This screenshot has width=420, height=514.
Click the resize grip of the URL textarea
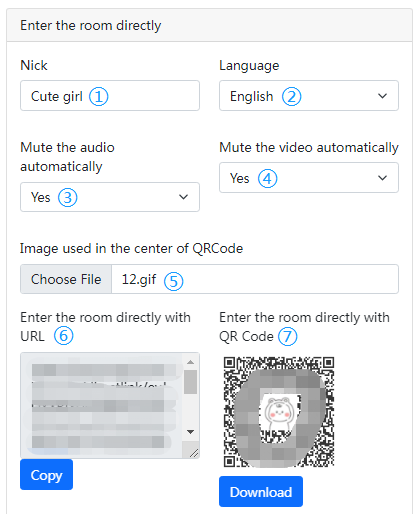[193, 452]
